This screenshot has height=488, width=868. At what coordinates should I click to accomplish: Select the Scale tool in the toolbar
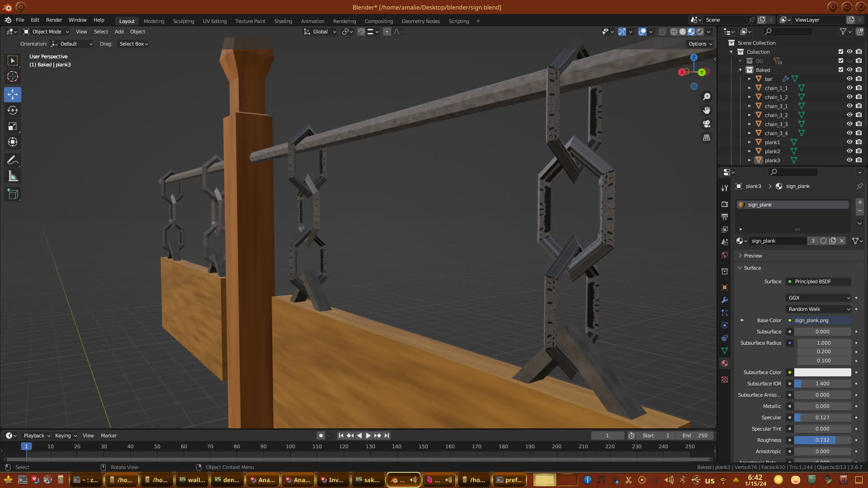click(13, 127)
